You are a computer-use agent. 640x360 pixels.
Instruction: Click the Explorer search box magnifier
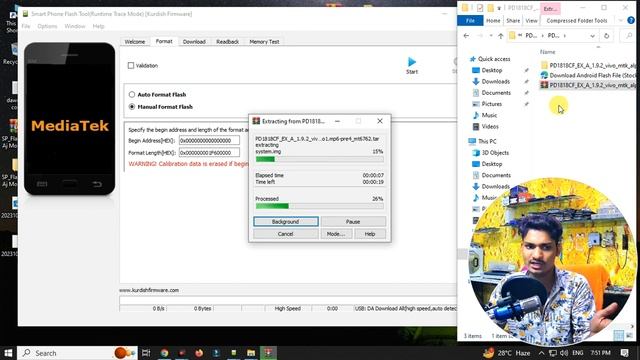629,36
